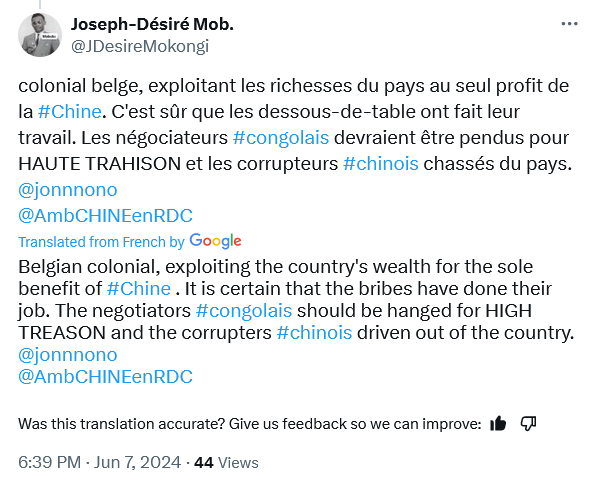Click the 44 Views counter
Screen dimensions: 598x482
226,463
